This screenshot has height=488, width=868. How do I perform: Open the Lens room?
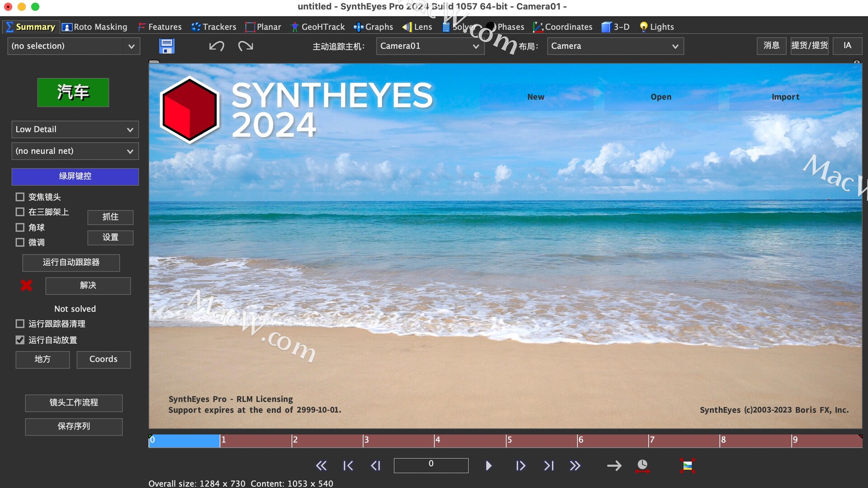[417, 27]
